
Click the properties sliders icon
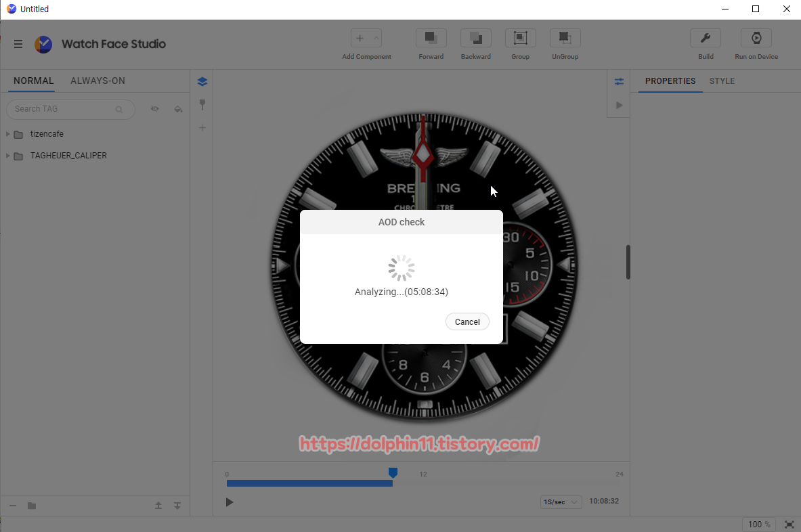coord(619,82)
